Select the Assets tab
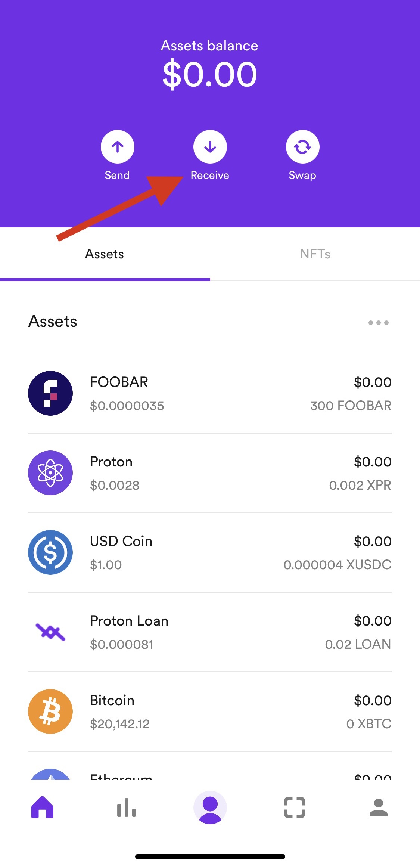This screenshot has height=868, width=420. 105,254
